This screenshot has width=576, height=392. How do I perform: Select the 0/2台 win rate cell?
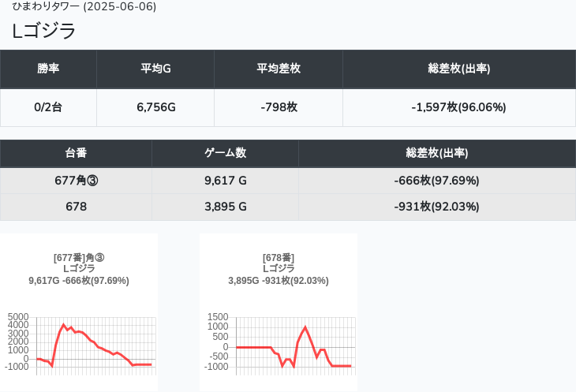pos(48,107)
